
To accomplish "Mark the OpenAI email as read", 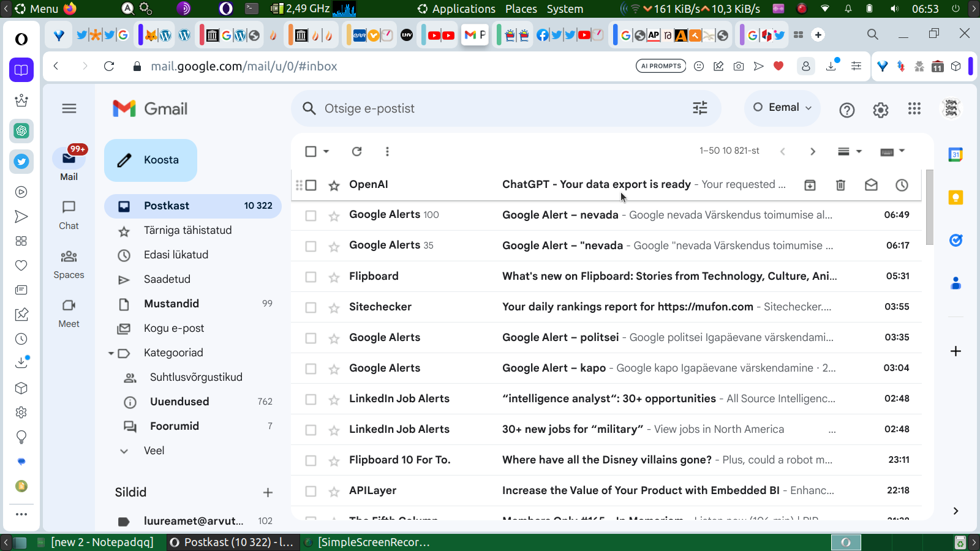I will pos(871,185).
